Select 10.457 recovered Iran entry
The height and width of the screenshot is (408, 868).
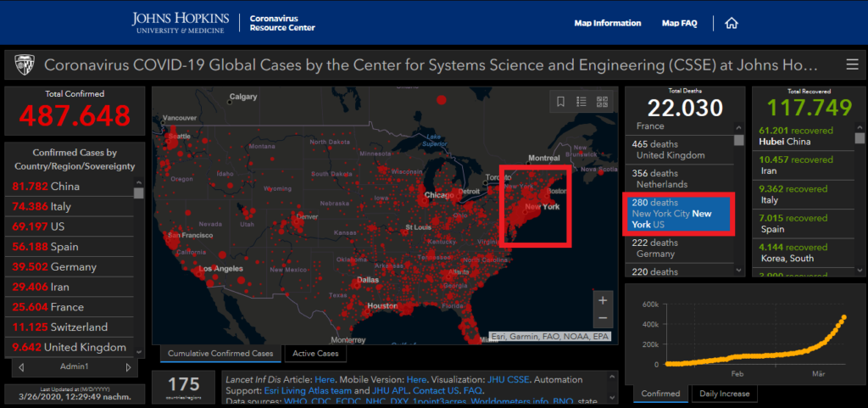[804, 165]
